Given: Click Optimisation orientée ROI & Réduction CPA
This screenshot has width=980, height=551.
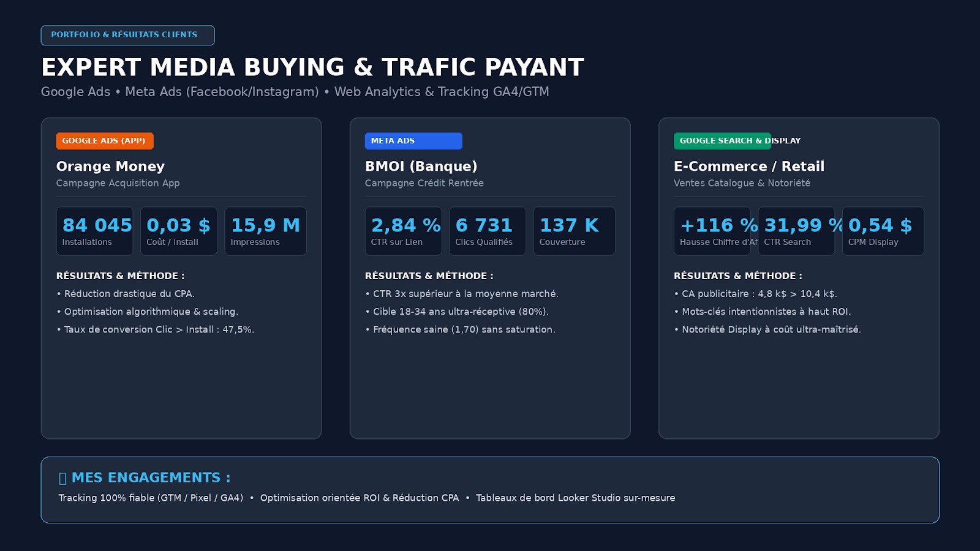Looking at the screenshot, I should [360, 498].
